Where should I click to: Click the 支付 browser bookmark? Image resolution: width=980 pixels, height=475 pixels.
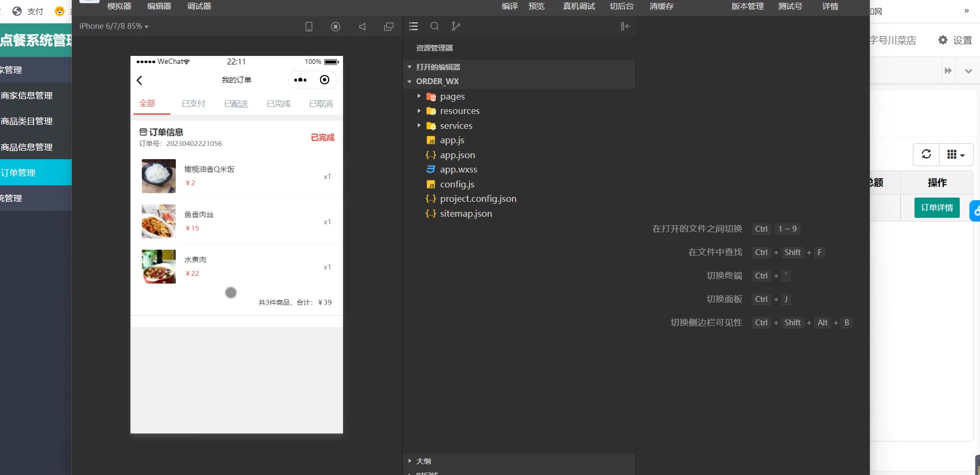click(28, 11)
